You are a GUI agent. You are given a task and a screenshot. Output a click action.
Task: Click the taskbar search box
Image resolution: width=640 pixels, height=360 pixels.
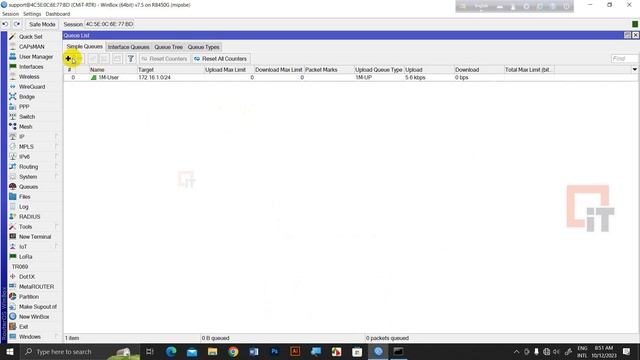[x=80, y=351]
